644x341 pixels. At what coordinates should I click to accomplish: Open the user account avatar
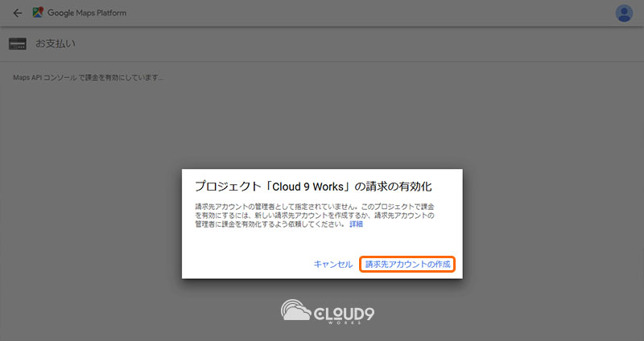point(624,13)
